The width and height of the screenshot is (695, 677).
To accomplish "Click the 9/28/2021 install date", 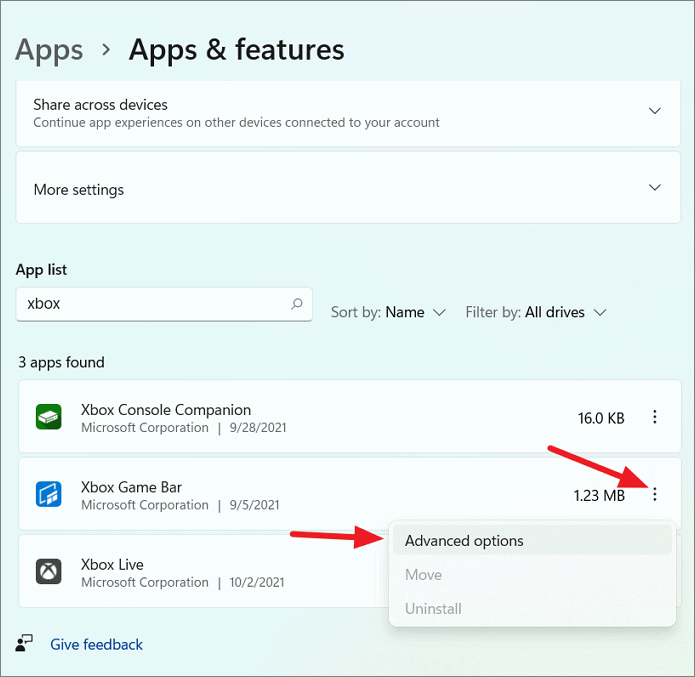I will (258, 428).
